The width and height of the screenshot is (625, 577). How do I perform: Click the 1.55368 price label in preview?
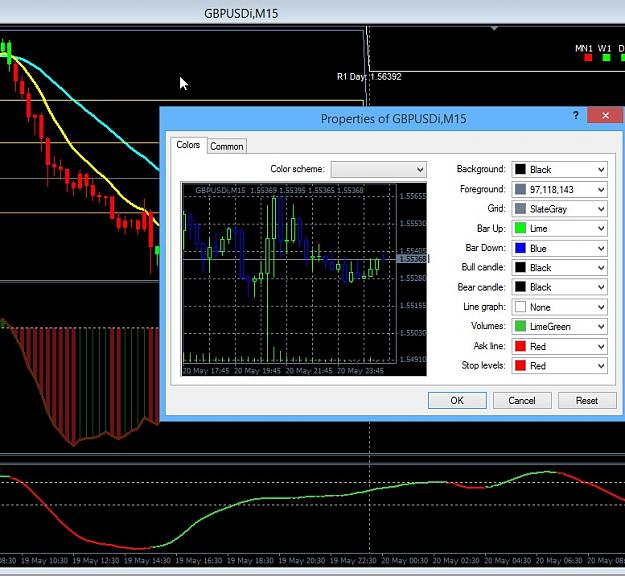coord(413,259)
